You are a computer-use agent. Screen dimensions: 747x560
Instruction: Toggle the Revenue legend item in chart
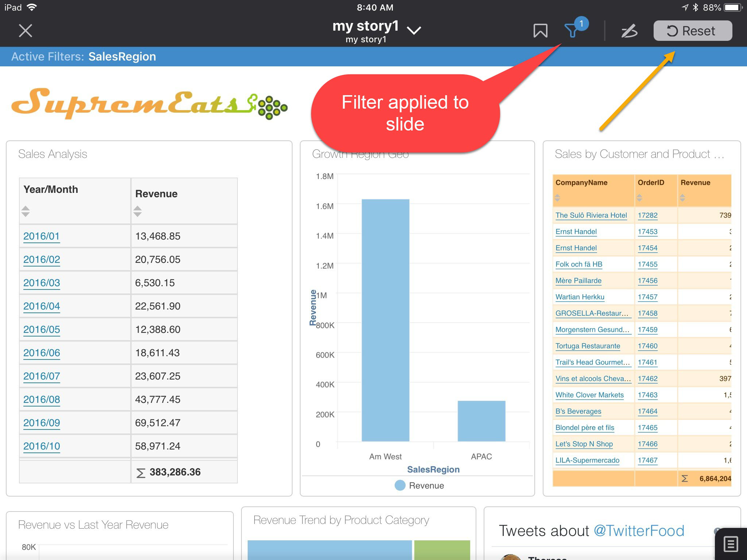pos(419,485)
